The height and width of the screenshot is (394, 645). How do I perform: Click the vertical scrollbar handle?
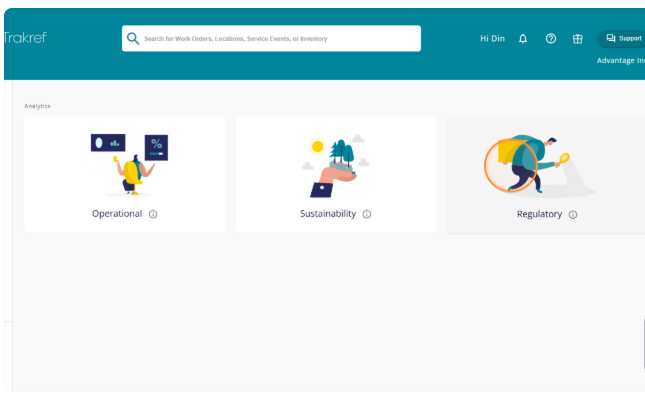point(644,344)
